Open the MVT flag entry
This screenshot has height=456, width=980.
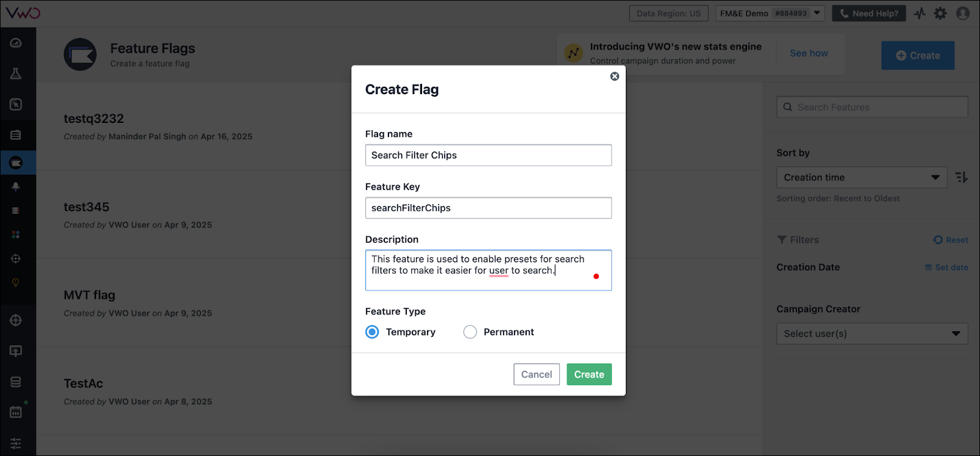89,295
